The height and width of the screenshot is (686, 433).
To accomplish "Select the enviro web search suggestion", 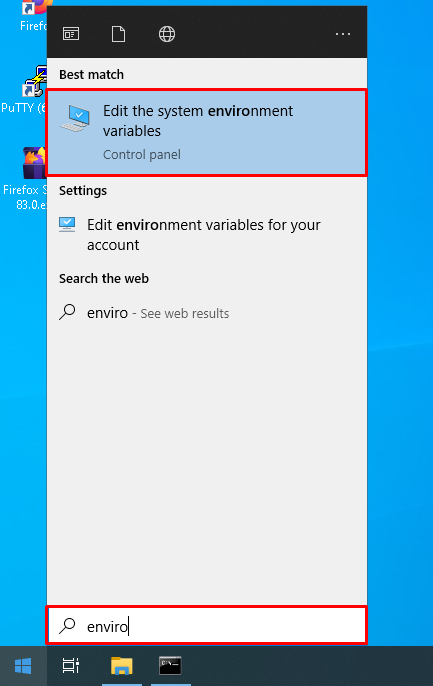I will tap(207, 313).
